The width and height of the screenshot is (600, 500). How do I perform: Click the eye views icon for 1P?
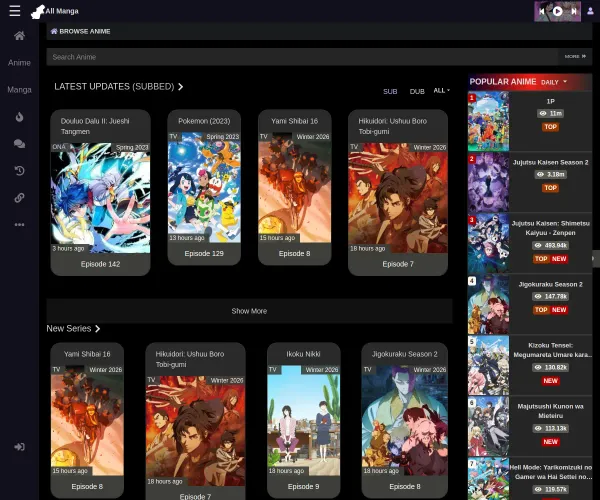(x=543, y=113)
